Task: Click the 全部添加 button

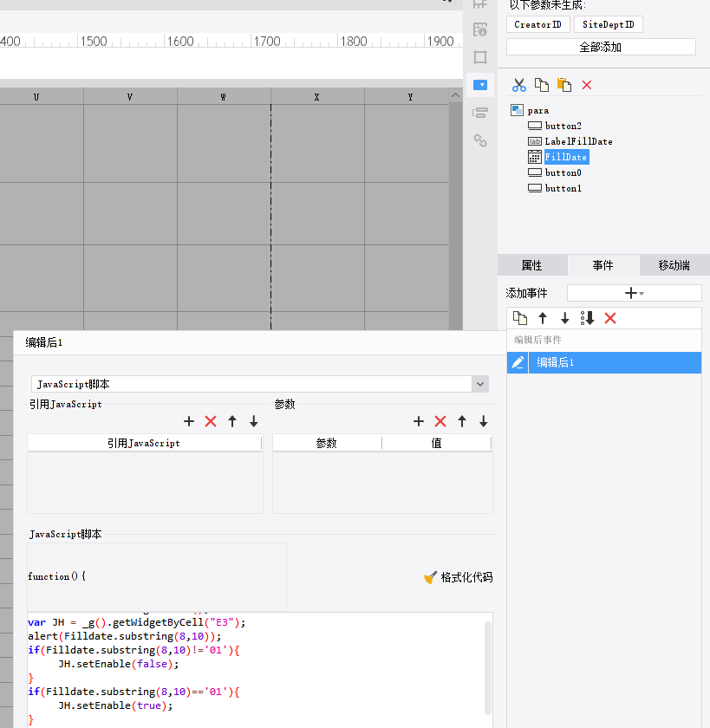Action: coord(600,47)
